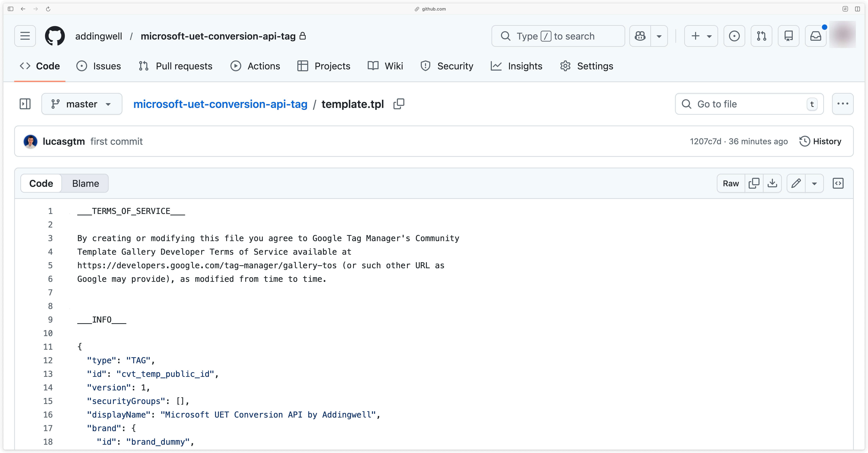Copy the raw file contents
The height and width of the screenshot is (453, 868).
754,183
